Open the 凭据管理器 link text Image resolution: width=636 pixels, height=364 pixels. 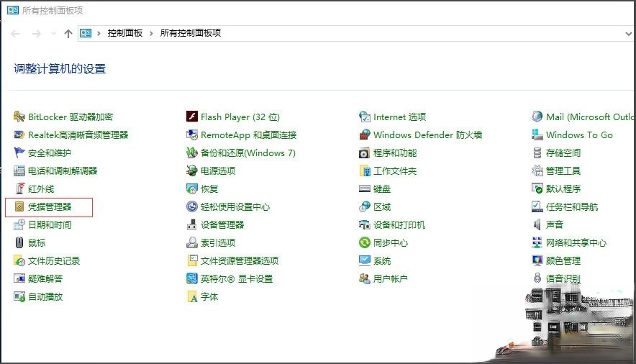pos(50,206)
